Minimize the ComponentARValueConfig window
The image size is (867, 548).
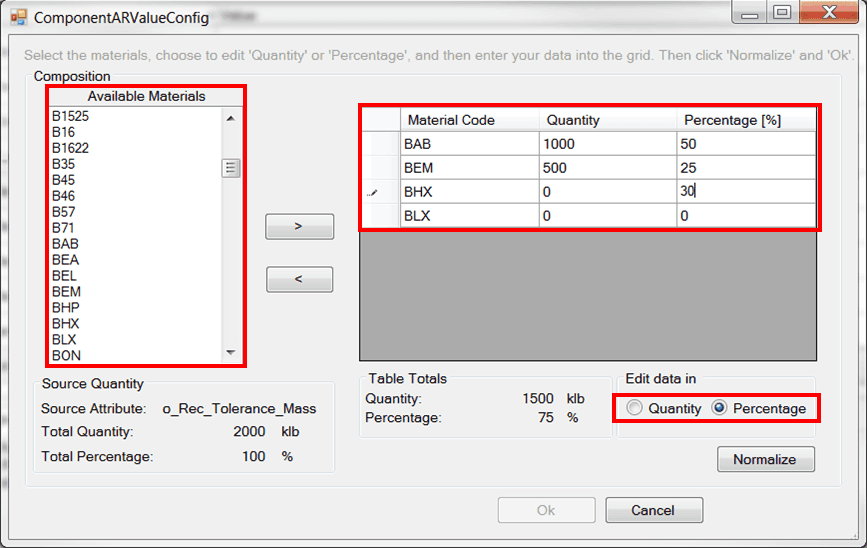(x=749, y=12)
